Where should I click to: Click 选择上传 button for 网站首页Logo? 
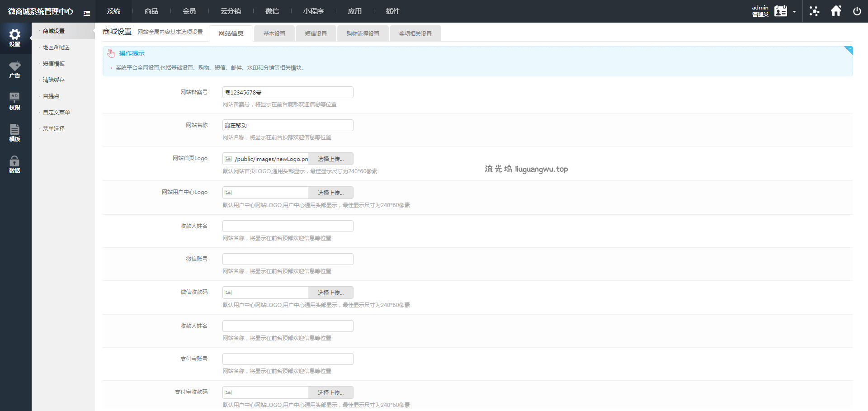[x=330, y=159]
